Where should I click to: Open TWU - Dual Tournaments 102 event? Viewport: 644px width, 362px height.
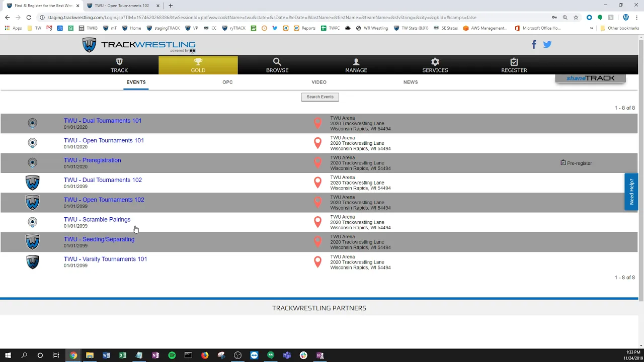(x=103, y=180)
